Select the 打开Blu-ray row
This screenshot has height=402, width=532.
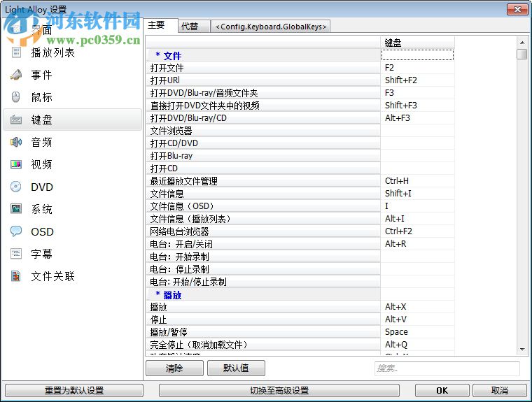click(263, 156)
